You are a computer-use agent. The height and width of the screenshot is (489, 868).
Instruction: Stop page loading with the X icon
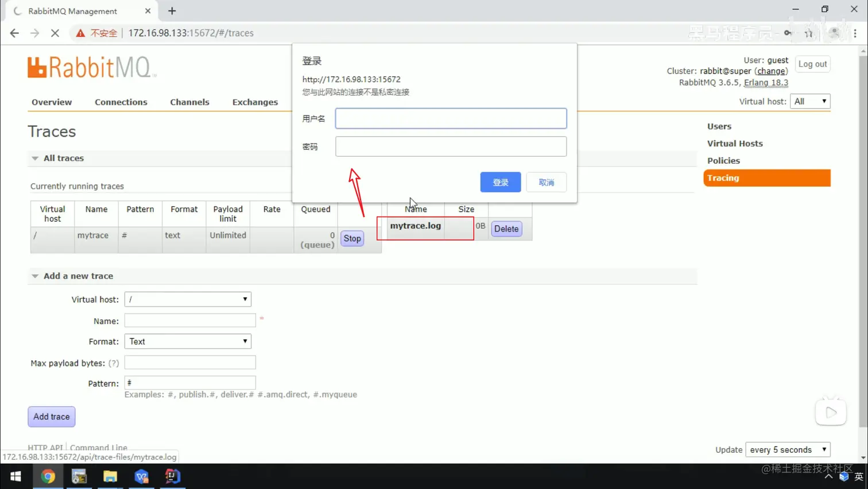(x=55, y=33)
